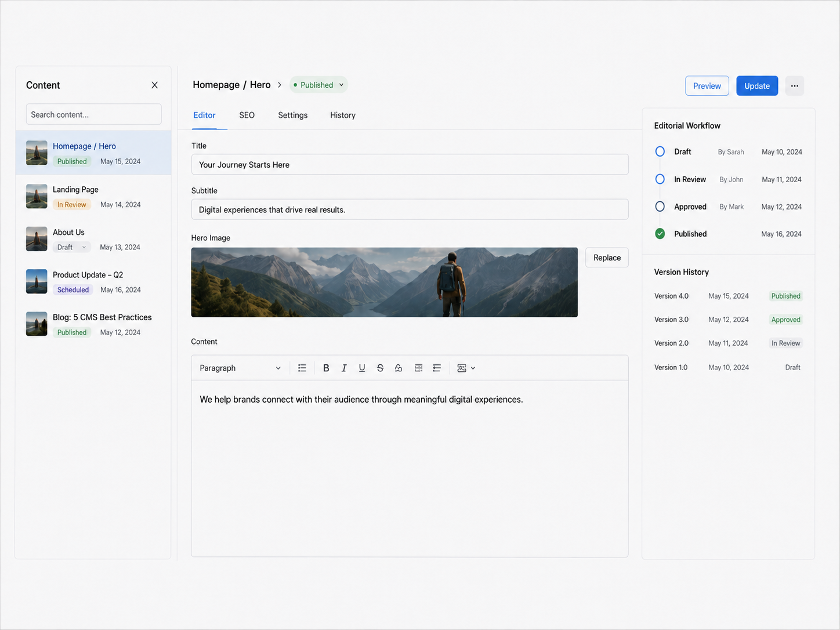Select About Us in content list
The image size is (840, 630).
click(x=93, y=239)
